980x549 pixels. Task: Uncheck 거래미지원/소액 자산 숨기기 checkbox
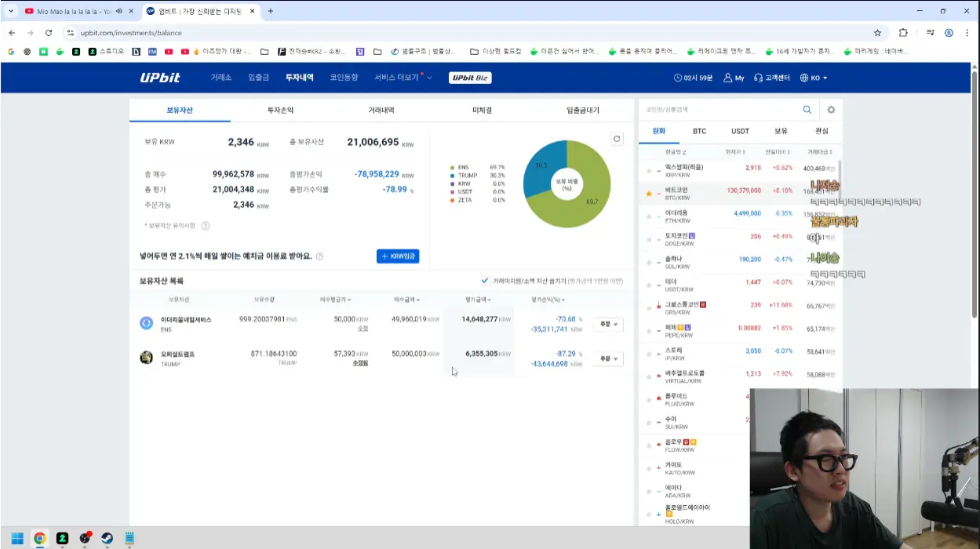coord(485,281)
